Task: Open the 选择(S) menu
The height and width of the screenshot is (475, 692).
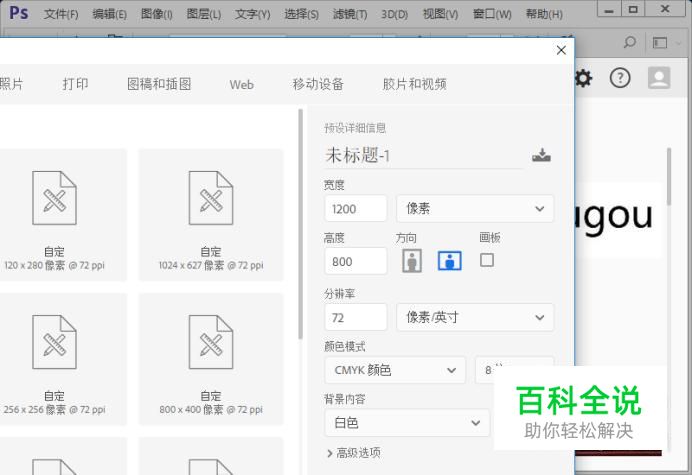Action: (x=301, y=14)
